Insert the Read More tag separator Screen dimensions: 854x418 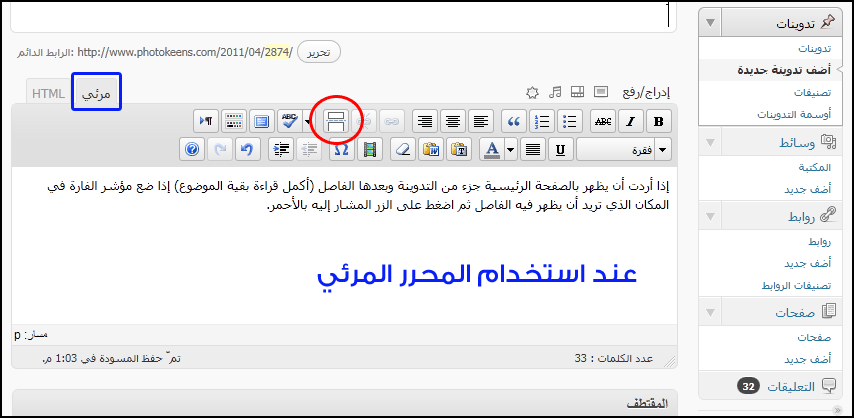click(336, 121)
